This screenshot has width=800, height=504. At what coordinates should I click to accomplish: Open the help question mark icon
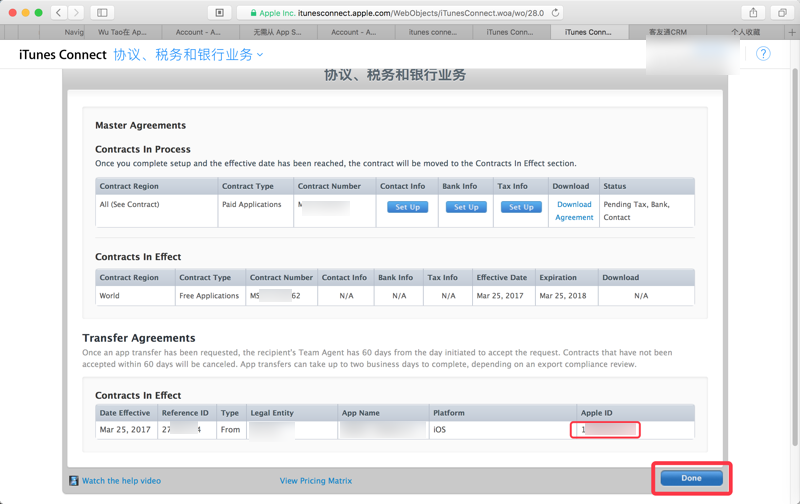point(763,54)
